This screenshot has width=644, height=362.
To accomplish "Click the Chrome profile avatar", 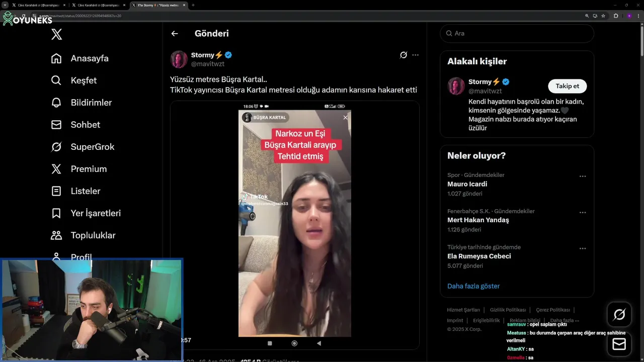I will click(629, 16).
